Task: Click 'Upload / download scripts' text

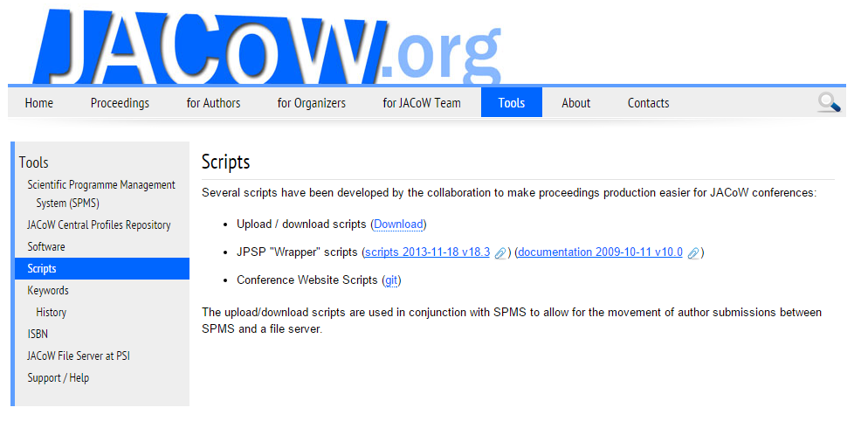Action: tap(301, 224)
